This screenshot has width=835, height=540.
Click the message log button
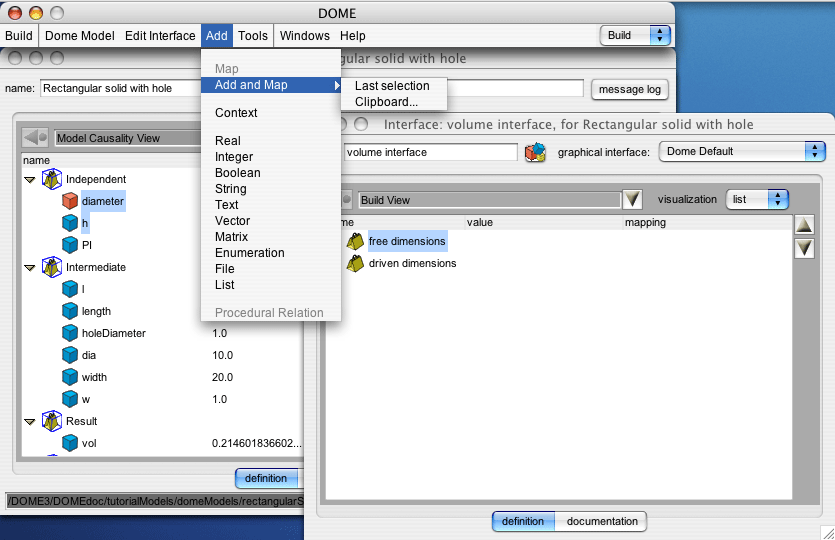pos(629,89)
